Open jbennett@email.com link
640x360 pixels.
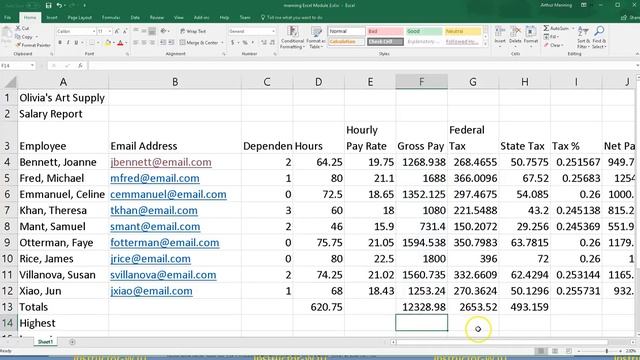click(161, 162)
